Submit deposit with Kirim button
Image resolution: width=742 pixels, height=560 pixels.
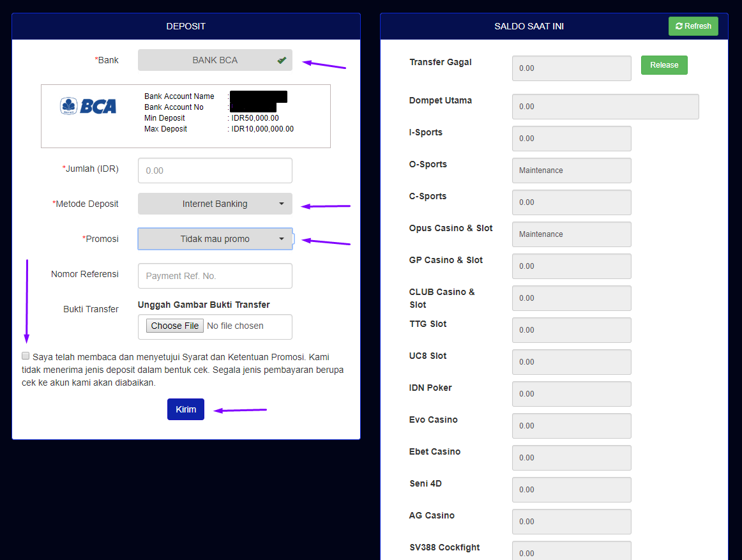(185, 409)
